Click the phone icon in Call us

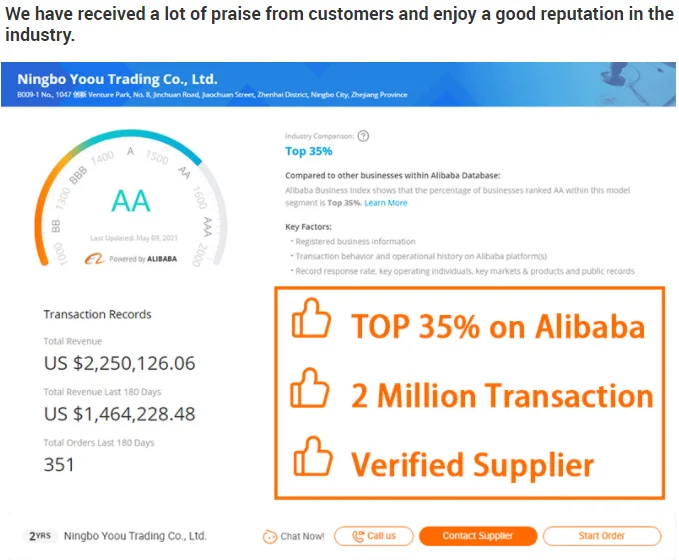(x=358, y=536)
